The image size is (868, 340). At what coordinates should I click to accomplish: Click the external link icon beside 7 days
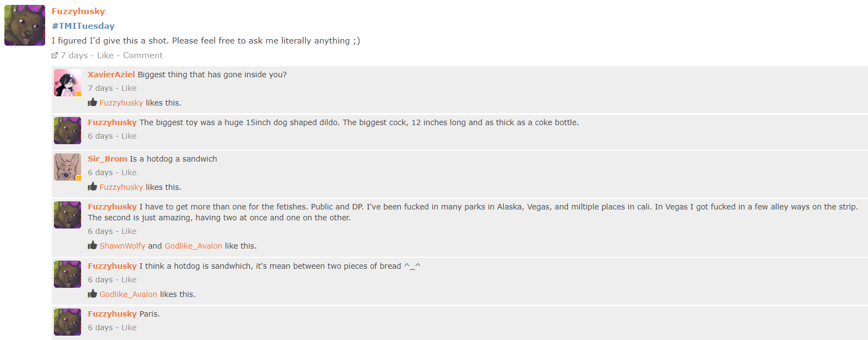click(54, 55)
